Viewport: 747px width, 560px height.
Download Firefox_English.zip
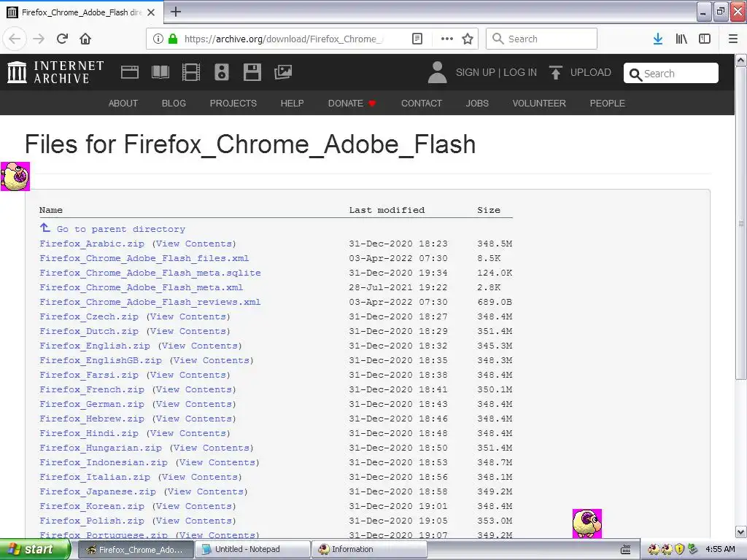tap(95, 346)
